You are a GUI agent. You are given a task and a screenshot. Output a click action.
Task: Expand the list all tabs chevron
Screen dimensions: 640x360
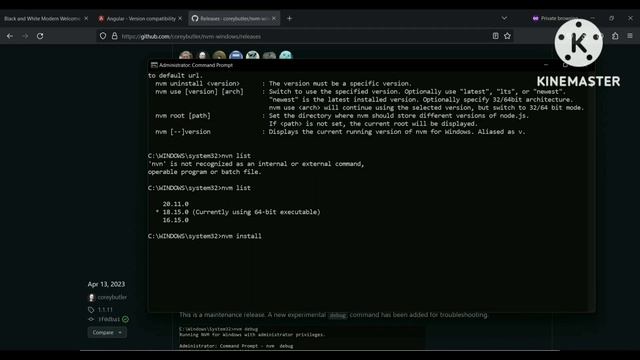(x=504, y=18)
